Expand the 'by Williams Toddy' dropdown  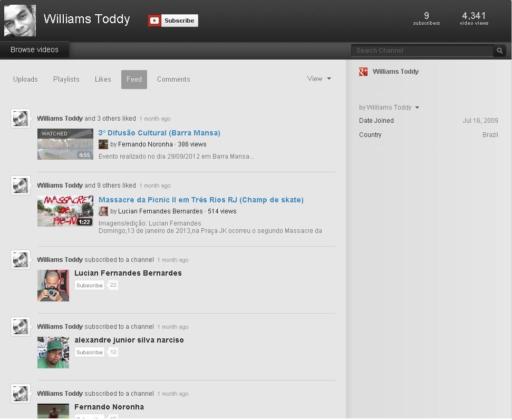(x=389, y=108)
